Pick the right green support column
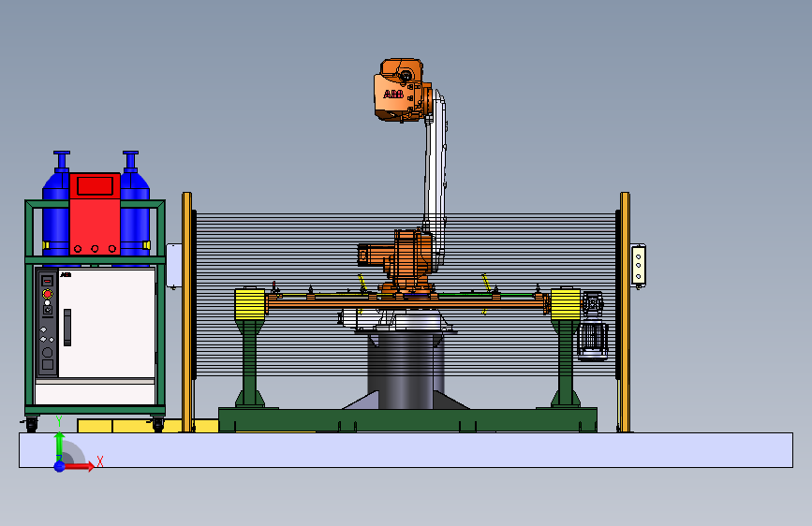Image resolution: width=812 pixels, height=526 pixels. click(566, 363)
